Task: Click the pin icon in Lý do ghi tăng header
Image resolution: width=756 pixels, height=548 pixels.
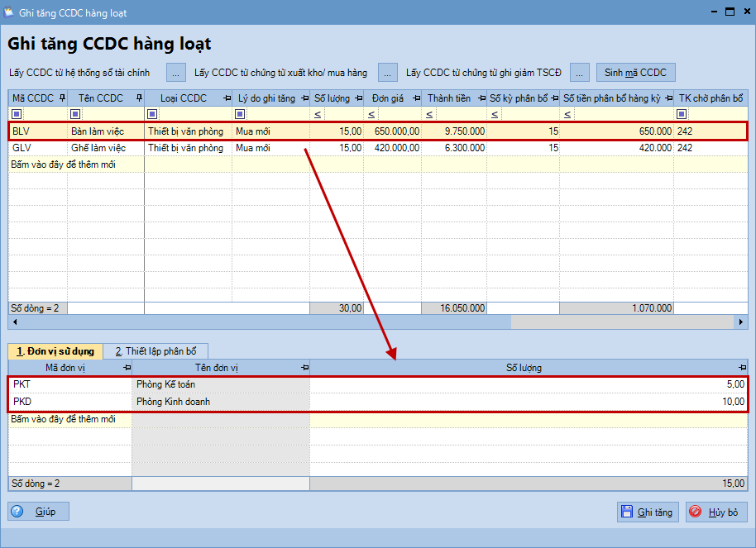Action: 304,98
